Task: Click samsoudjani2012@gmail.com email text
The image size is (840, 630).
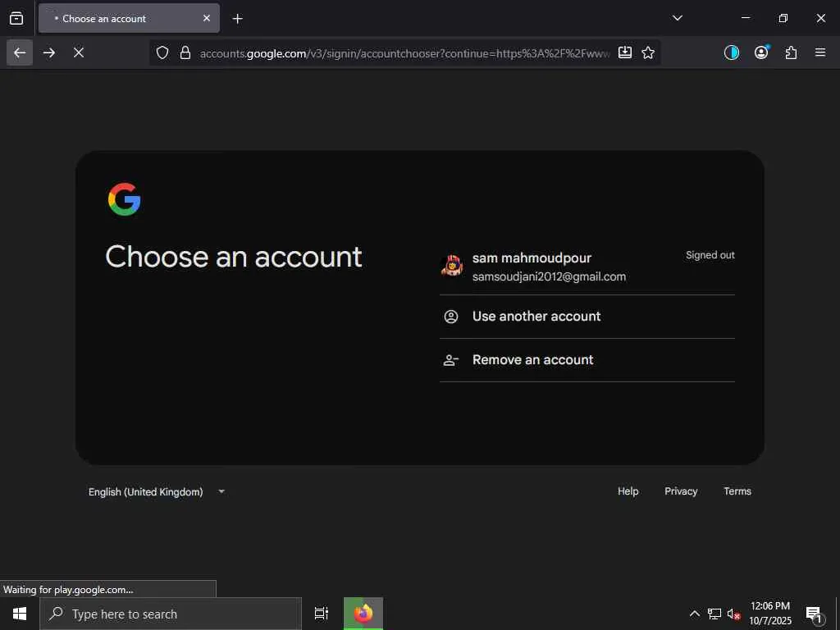Action: pyautogui.click(x=549, y=276)
